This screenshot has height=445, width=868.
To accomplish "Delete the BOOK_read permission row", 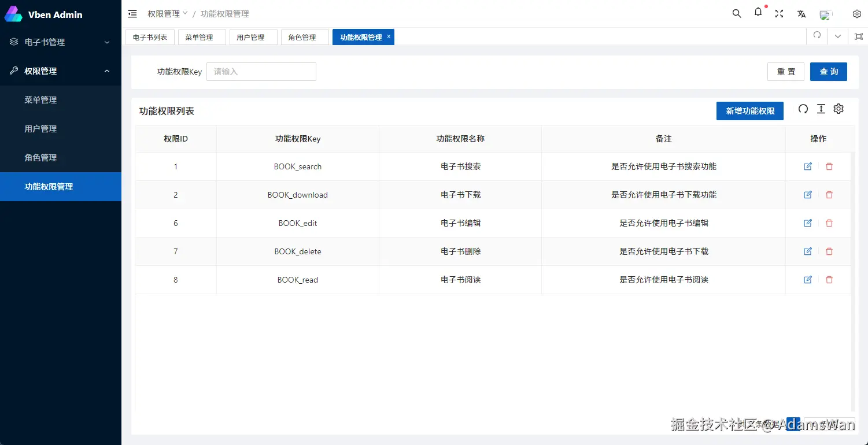I will tap(829, 280).
